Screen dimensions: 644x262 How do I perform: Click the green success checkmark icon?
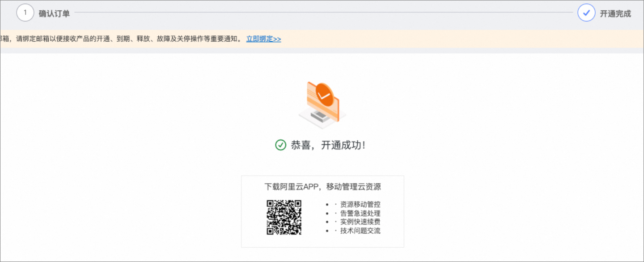tap(280, 145)
